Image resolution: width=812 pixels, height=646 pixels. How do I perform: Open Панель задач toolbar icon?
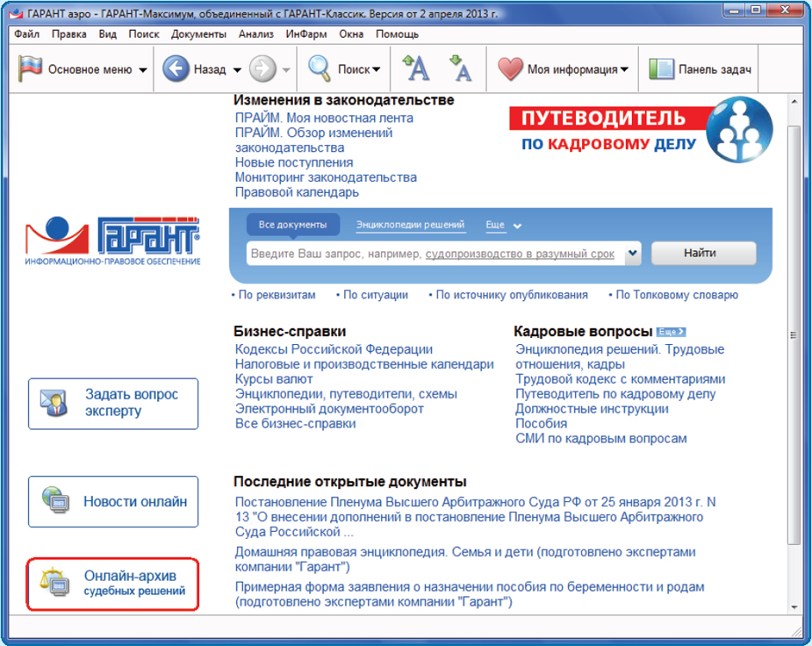[661, 69]
